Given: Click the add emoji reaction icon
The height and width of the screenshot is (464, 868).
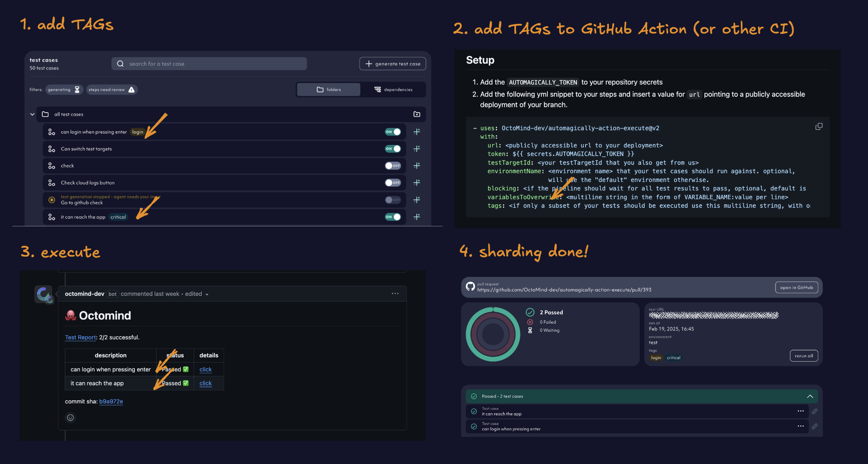Looking at the screenshot, I should coord(70,418).
